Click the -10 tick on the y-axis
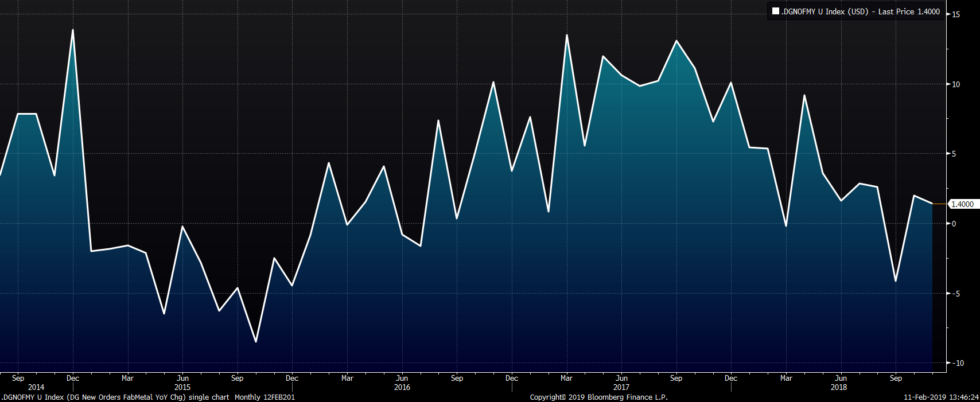 point(956,363)
